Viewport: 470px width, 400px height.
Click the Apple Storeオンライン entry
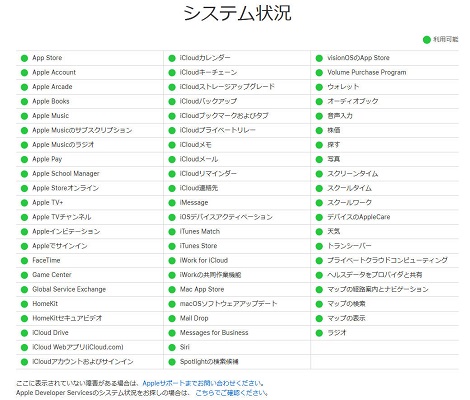click(65, 188)
